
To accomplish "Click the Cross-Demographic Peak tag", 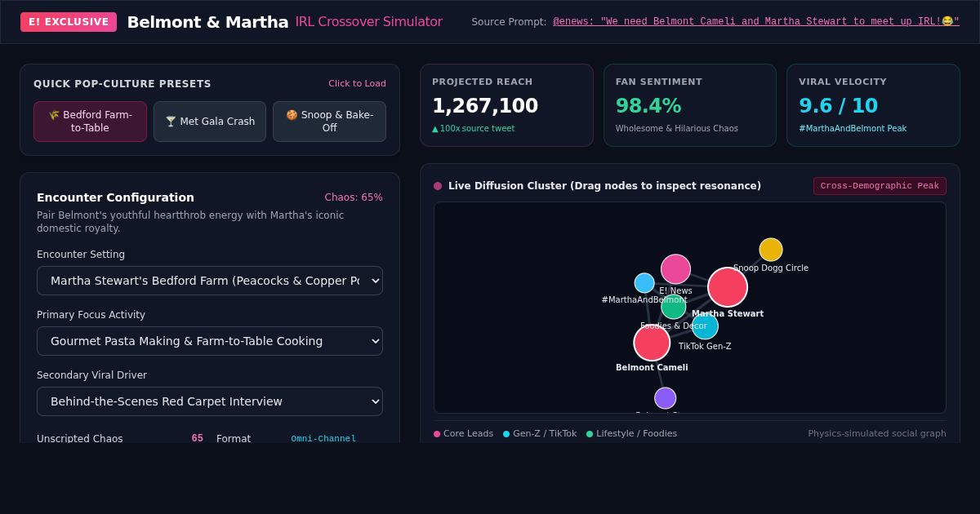I will click(880, 186).
